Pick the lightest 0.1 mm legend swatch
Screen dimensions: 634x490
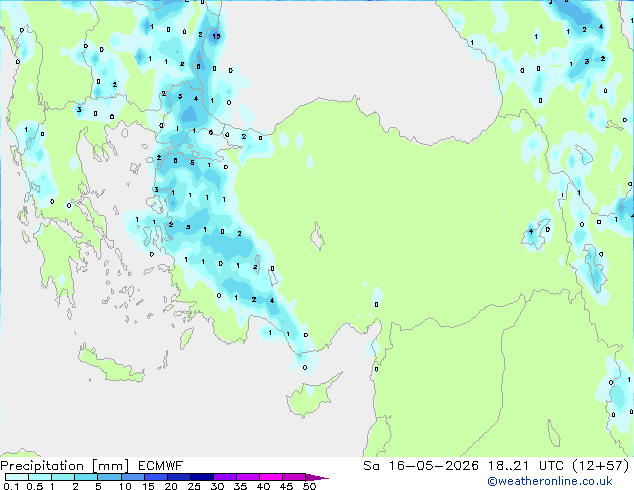click(x=17, y=477)
